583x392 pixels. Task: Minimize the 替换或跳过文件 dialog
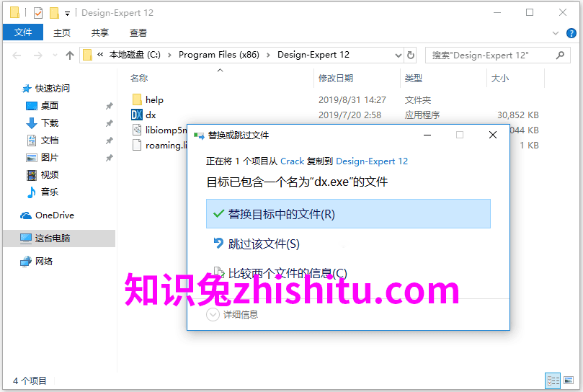[x=427, y=135]
